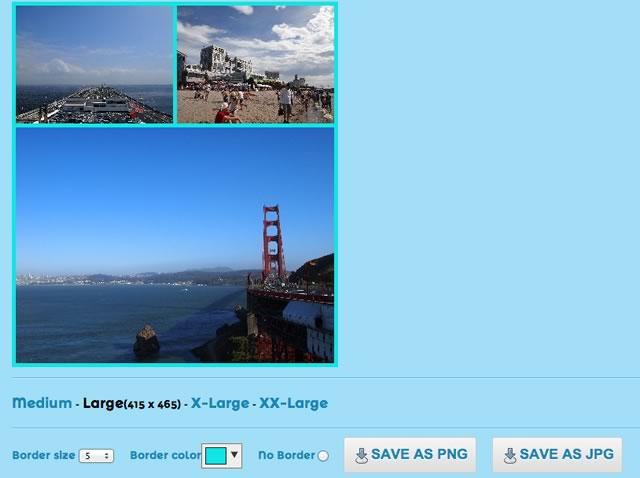Choose the XX-Large collage size
This screenshot has width=640, height=478.
coord(294,403)
